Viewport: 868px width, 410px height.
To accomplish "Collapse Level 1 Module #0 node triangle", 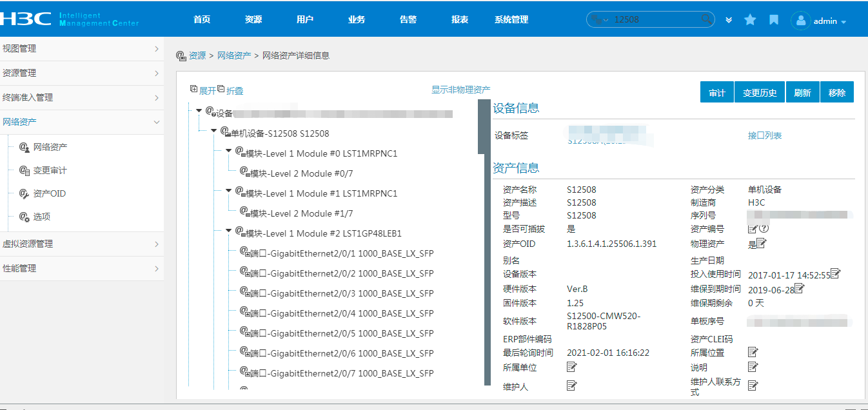I will coord(229,151).
